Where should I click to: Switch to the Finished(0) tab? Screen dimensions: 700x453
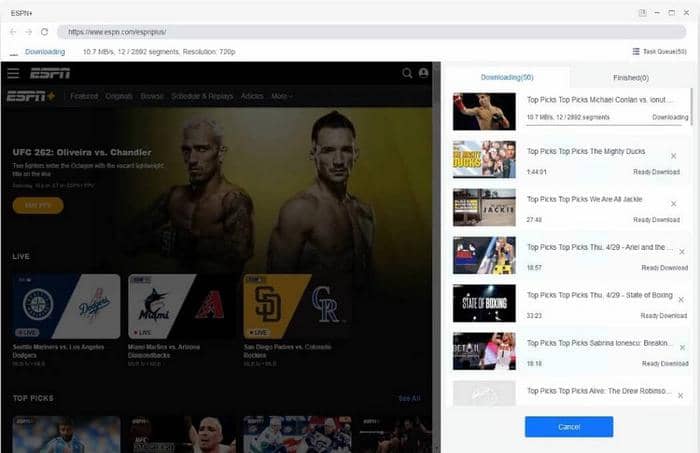pyautogui.click(x=630, y=78)
